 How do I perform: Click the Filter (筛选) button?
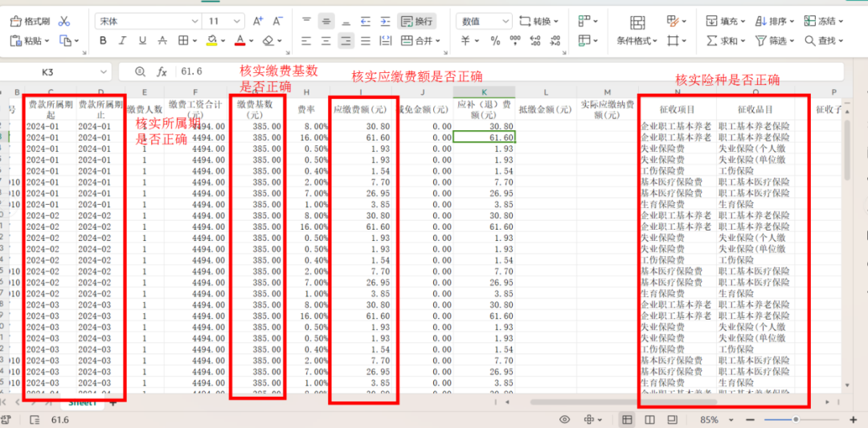click(775, 40)
